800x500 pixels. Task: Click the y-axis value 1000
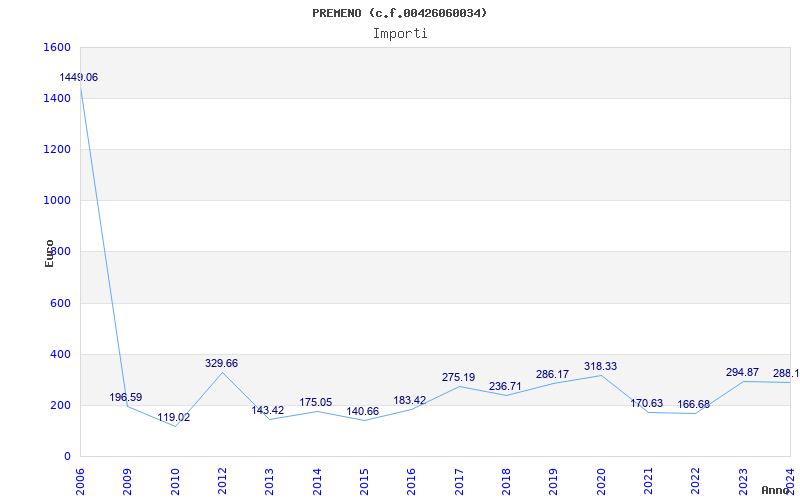[57, 201]
